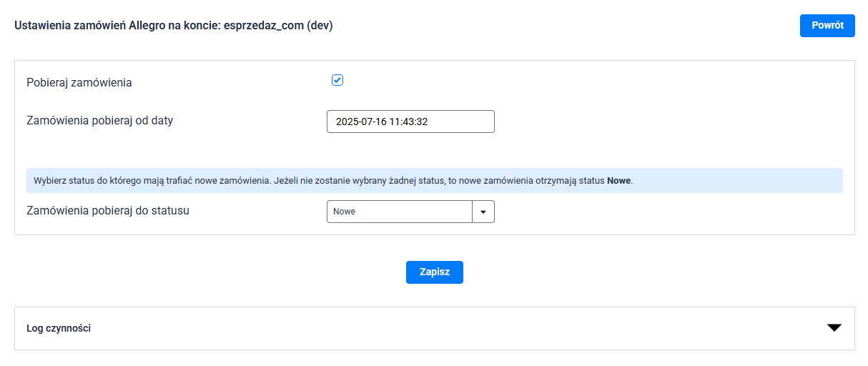Click the checkmark icon in the checkbox
868x366 pixels.
click(337, 81)
